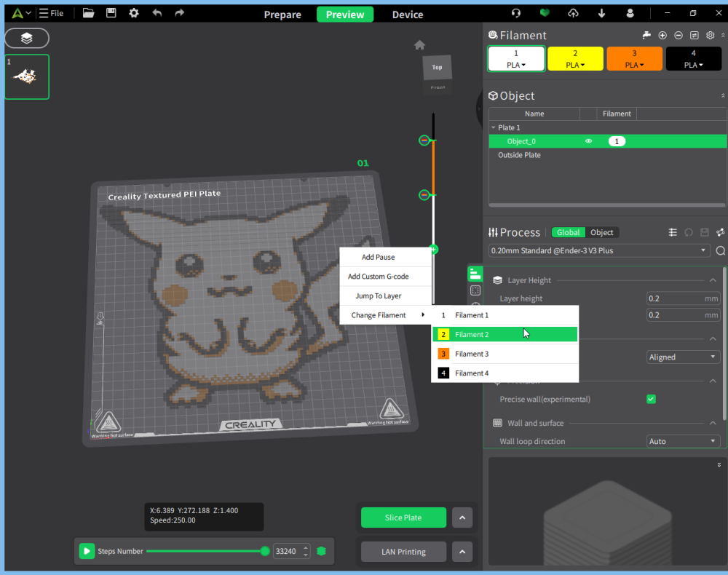Remove a filament with the minus icon
Image resolution: width=728 pixels, height=575 pixels.
pyautogui.click(x=678, y=35)
